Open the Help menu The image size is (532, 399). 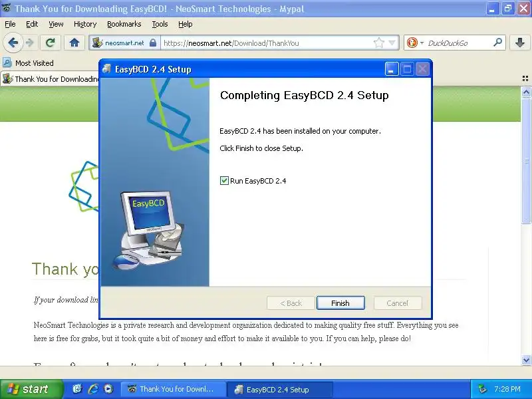(x=186, y=24)
